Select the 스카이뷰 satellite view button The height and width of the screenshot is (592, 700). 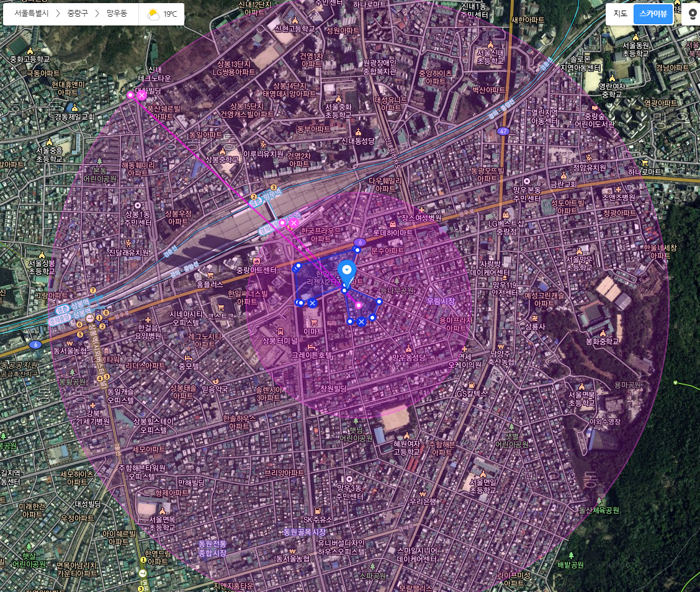coord(653,14)
